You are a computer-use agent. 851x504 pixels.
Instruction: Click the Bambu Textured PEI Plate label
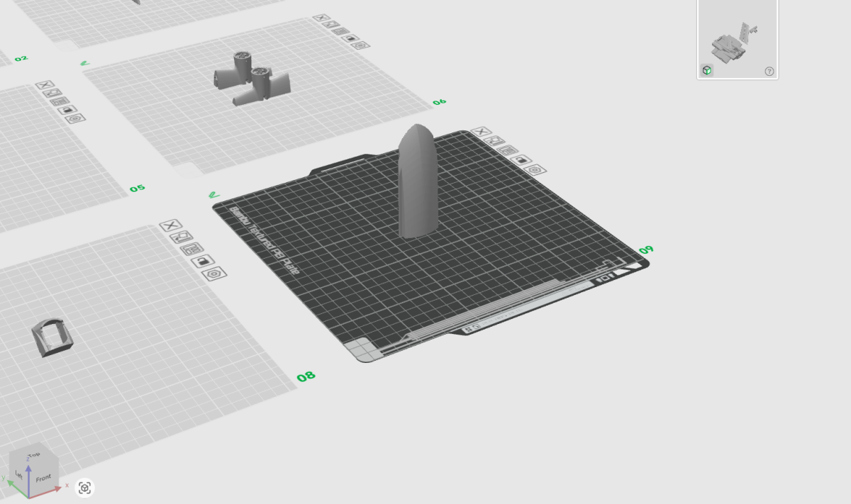[264, 240]
